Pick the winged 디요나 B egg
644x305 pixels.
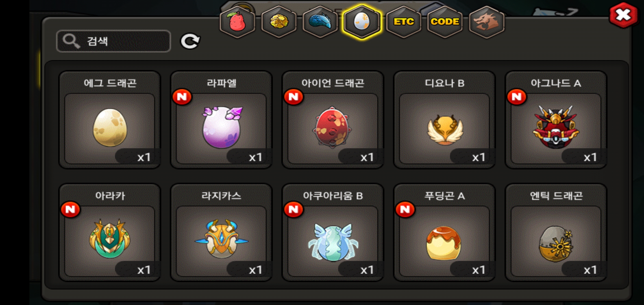(x=444, y=120)
